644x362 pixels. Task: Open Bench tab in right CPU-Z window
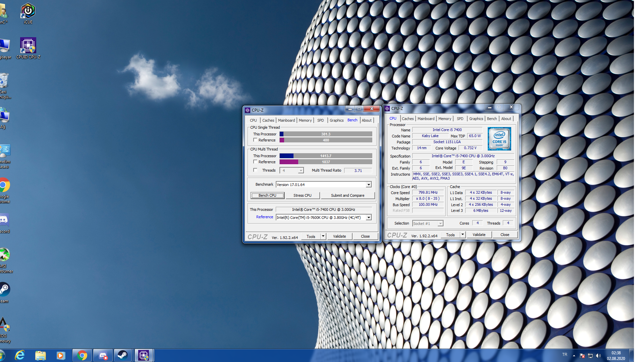point(492,119)
